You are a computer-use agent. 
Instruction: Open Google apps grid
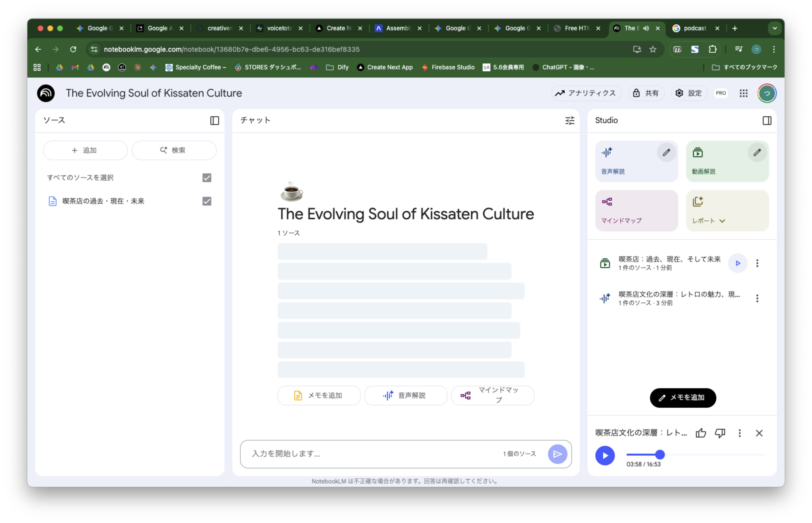(743, 93)
